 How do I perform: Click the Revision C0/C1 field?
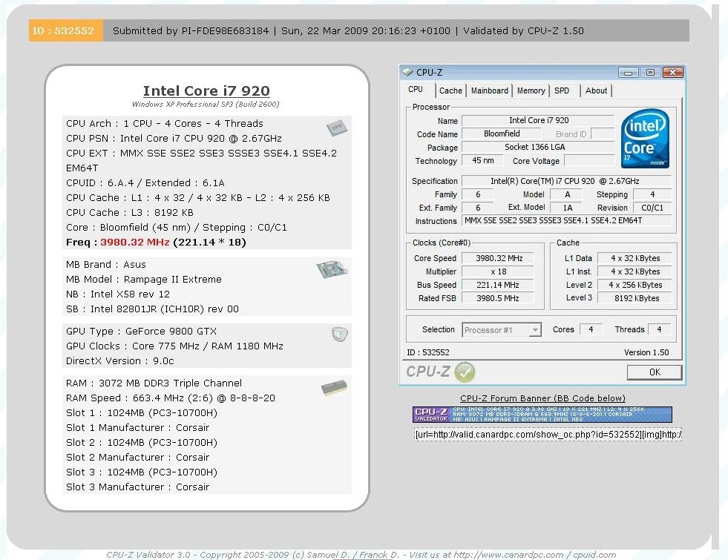point(652,208)
